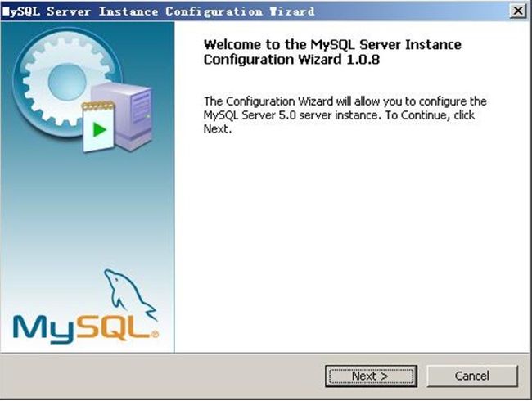Click the small title bar system icon

(5, 11)
